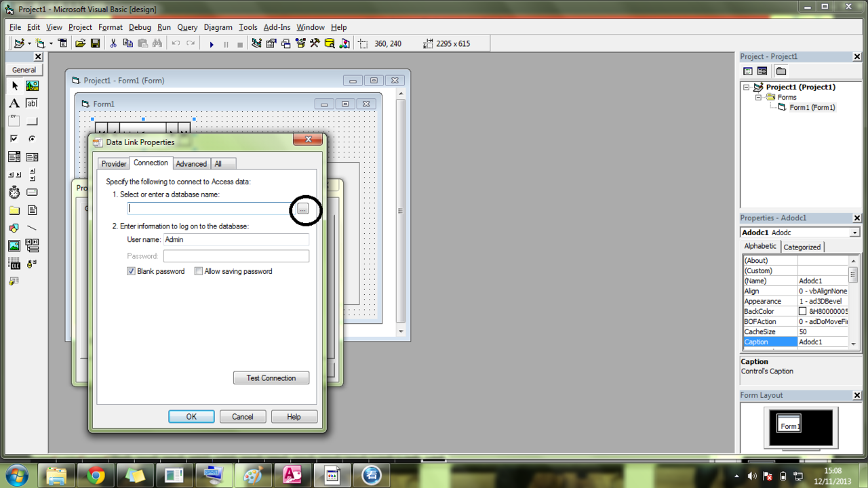This screenshot has width=868, height=488.
Task: Click the Start run arrow icon
Action: pos(212,44)
